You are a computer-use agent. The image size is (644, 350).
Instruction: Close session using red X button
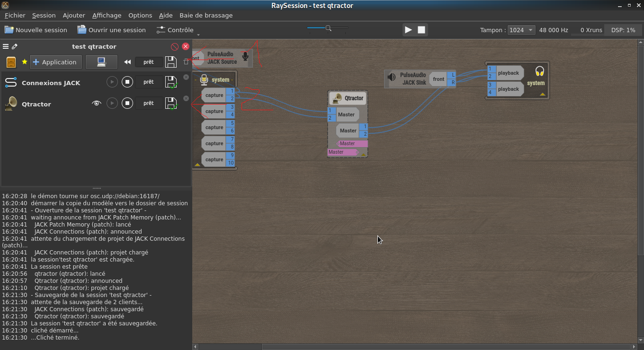186,46
